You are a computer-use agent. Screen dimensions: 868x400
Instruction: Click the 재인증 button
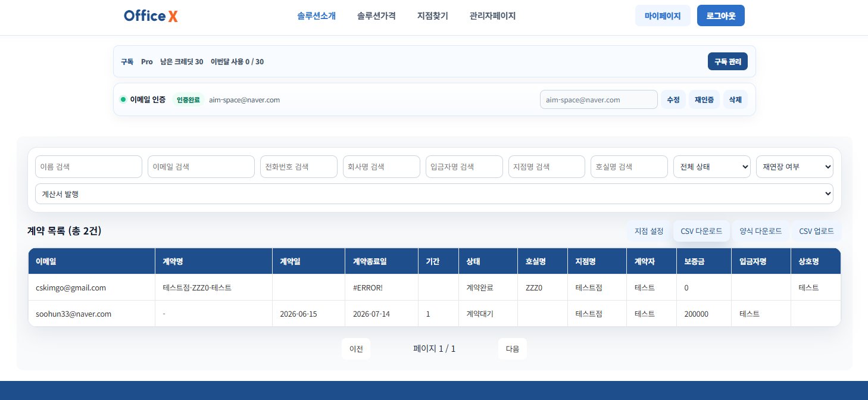[704, 99]
